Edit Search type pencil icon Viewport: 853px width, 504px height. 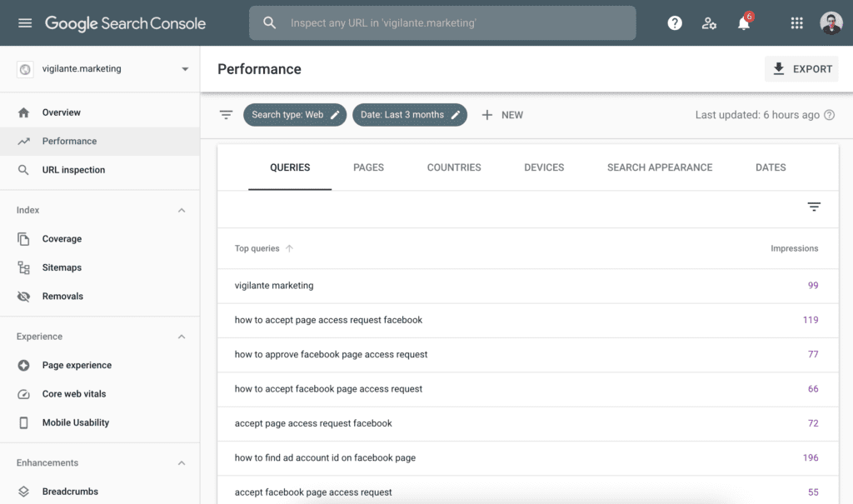335,115
